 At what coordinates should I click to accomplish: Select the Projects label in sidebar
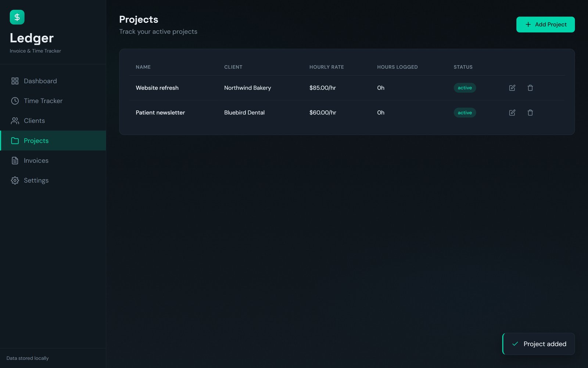[x=36, y=141]
